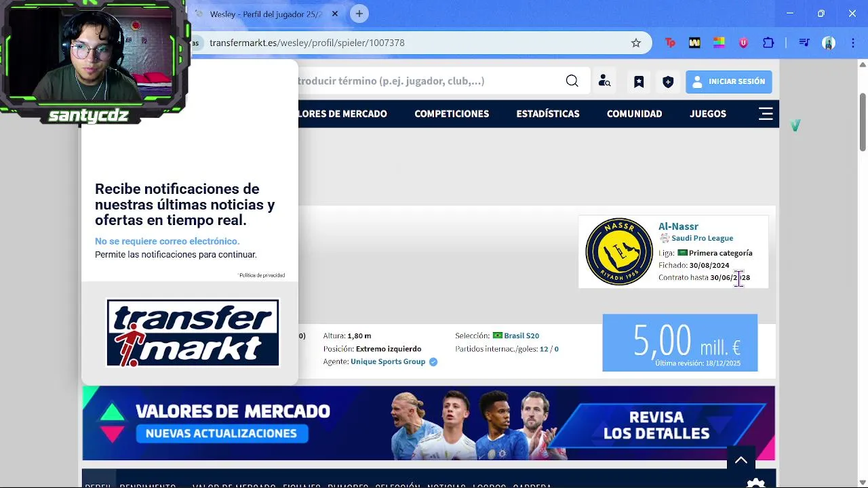Open the COMUNIDAD menu
868x488 pixels.
pyautogui.click(x=634, y=114)
